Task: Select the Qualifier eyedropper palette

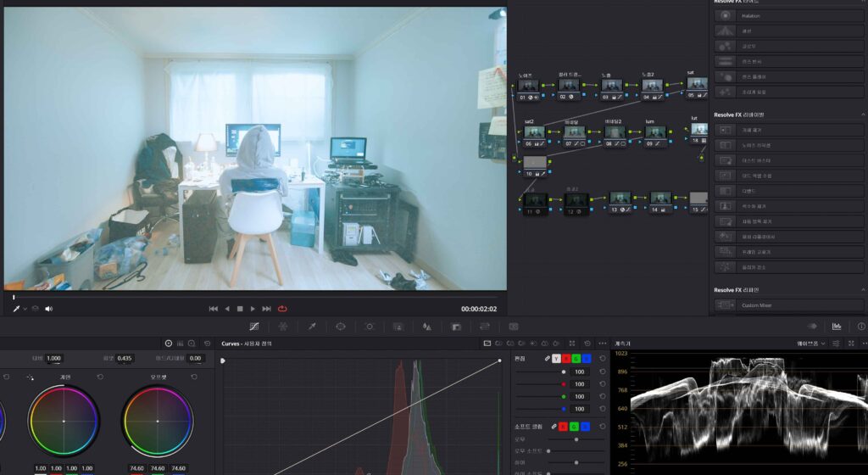Action: [x=312, y=327]
